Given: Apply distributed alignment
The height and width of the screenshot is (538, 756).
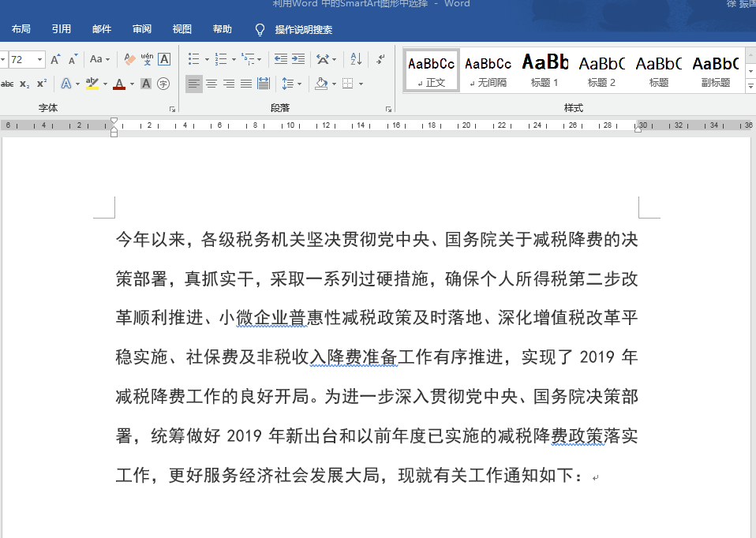Looking at the screenshot, I should click(x=264, y=84).
